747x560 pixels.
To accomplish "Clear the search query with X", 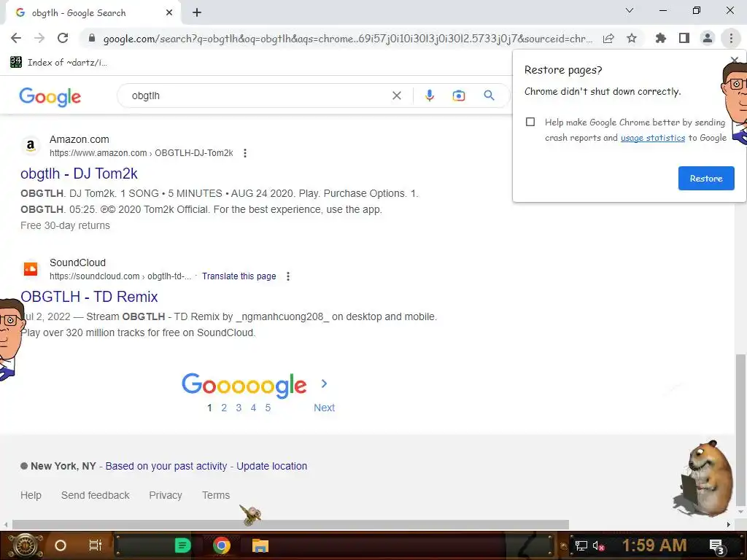I will (396, 96).
